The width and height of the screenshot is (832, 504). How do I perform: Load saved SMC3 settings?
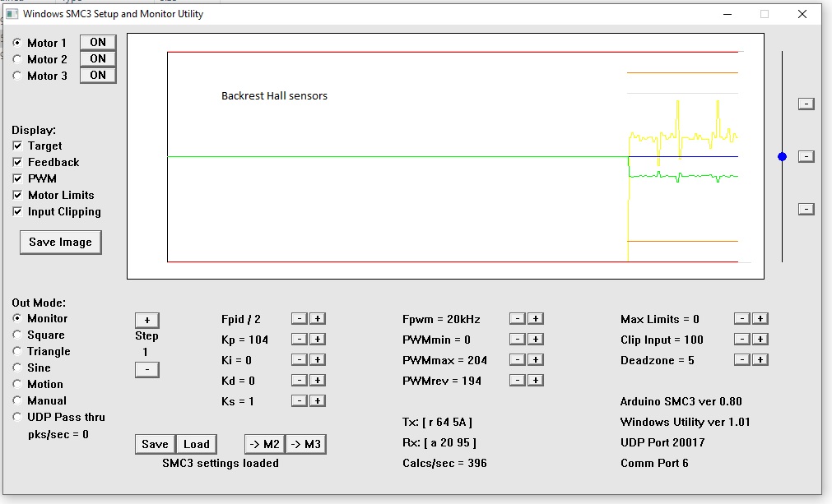tap(196, 445)
